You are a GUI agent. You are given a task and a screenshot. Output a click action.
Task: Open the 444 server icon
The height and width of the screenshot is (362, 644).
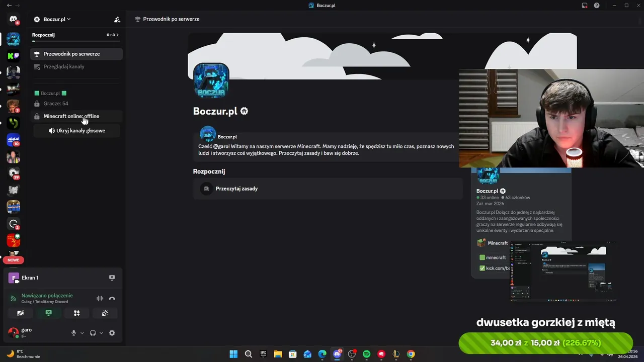coord(13,140)
